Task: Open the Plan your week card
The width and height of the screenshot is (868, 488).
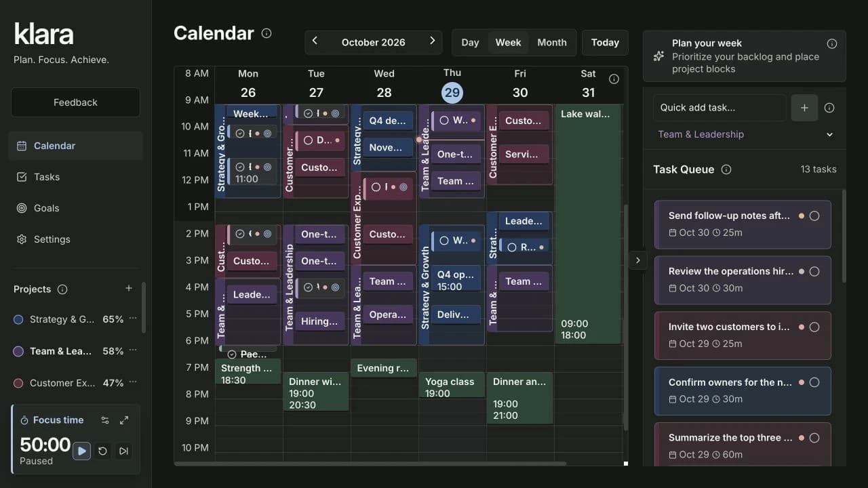Action: (745, 56)
